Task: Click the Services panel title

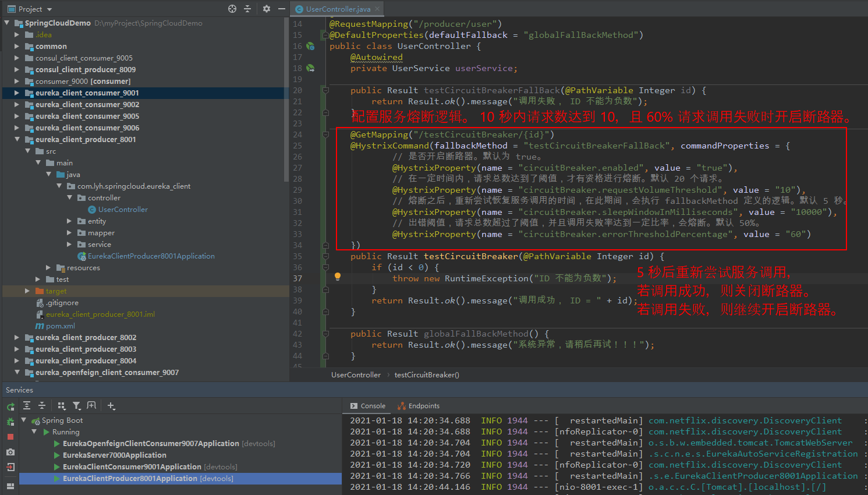Action: point(19,390)
